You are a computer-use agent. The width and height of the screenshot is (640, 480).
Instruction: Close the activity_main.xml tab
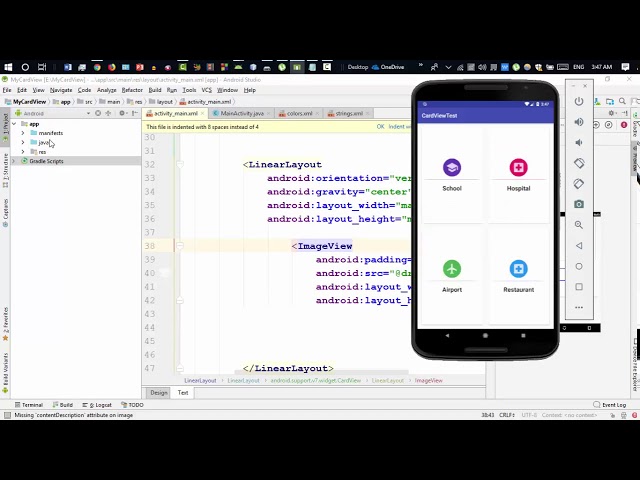pyautogui.click(x=202, y=113)
